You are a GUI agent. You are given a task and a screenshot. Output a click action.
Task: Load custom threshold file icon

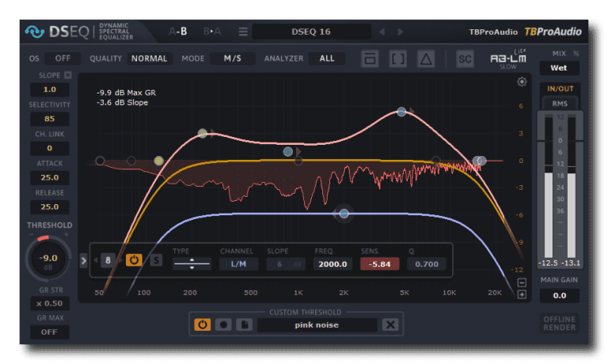[245, 325]
